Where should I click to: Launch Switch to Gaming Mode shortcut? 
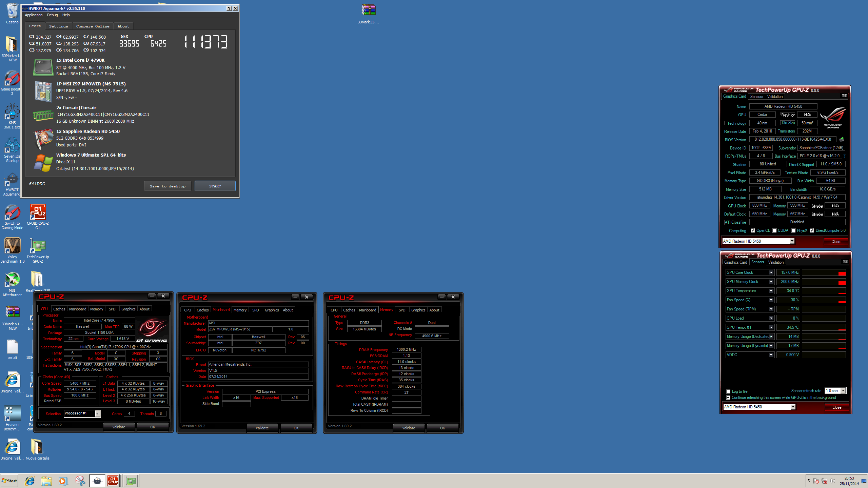(12, 217)
